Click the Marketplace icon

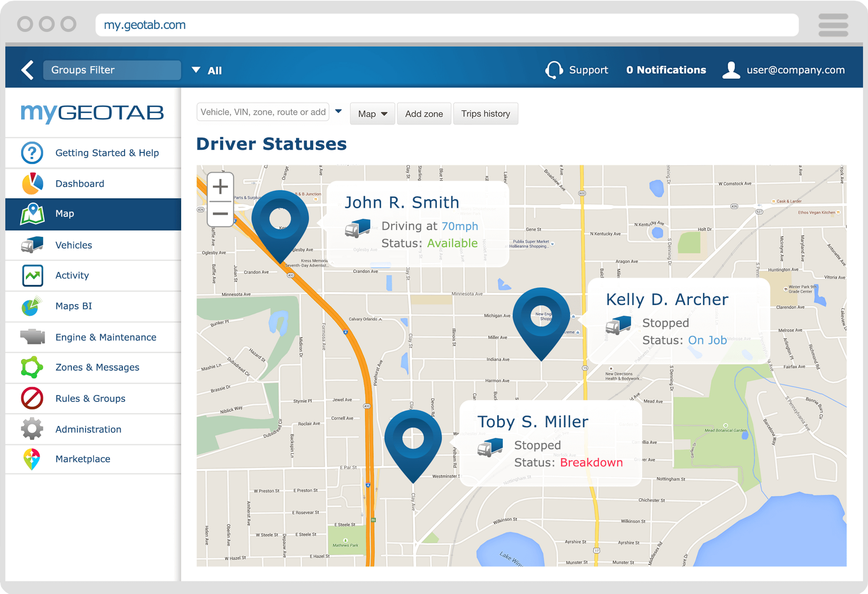[33, 459]
